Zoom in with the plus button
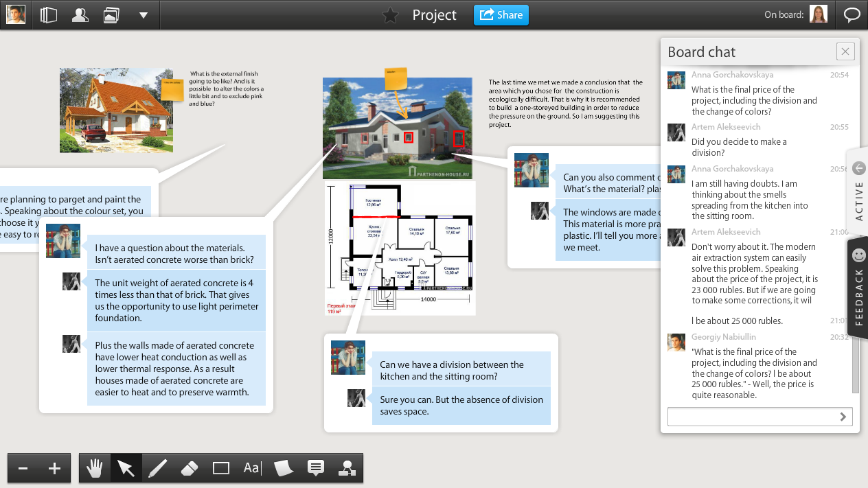Screen dimensions: 868x488 pyautogui.click(x=55, y=468)
